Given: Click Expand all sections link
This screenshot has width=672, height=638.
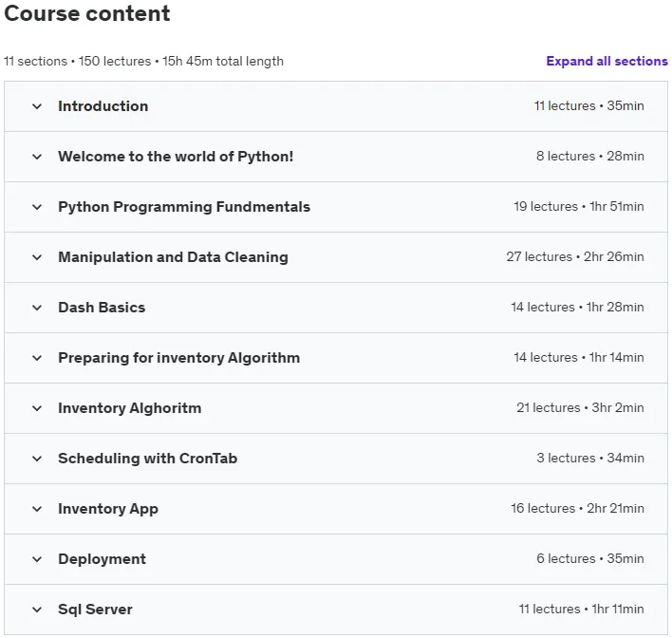Looking at the screenshot, I should click(x=607, y=62).
